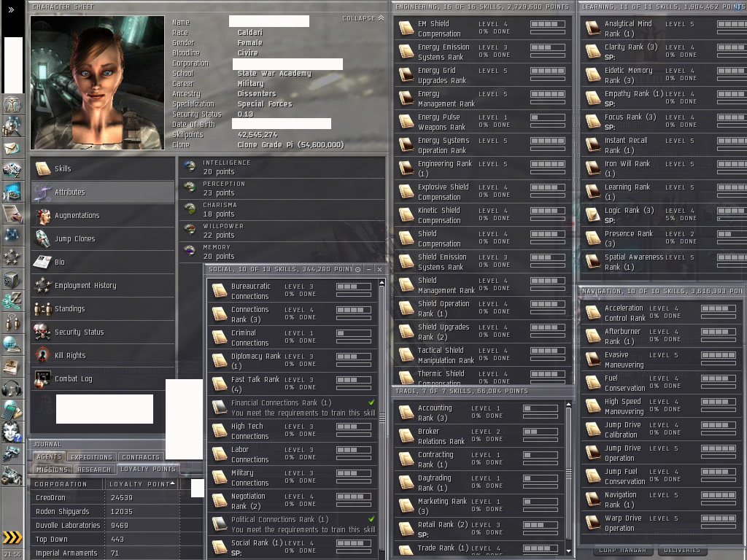Image resolution: width=747 pixels, height=560 pixels.
Task: Switch to the Missions sub-tab
Action: pos(53,469)
